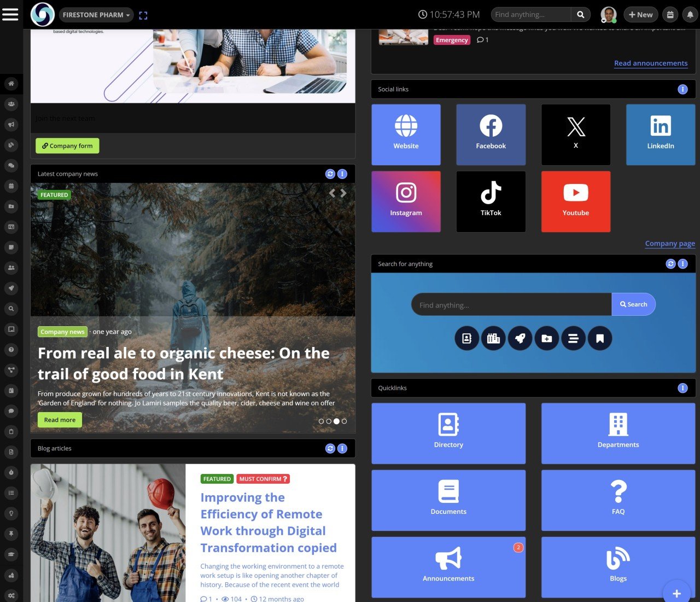700x602 pixels.
Task: Open the Instagram social link tile
Action: pyautogui.click(x=406, y=201)
